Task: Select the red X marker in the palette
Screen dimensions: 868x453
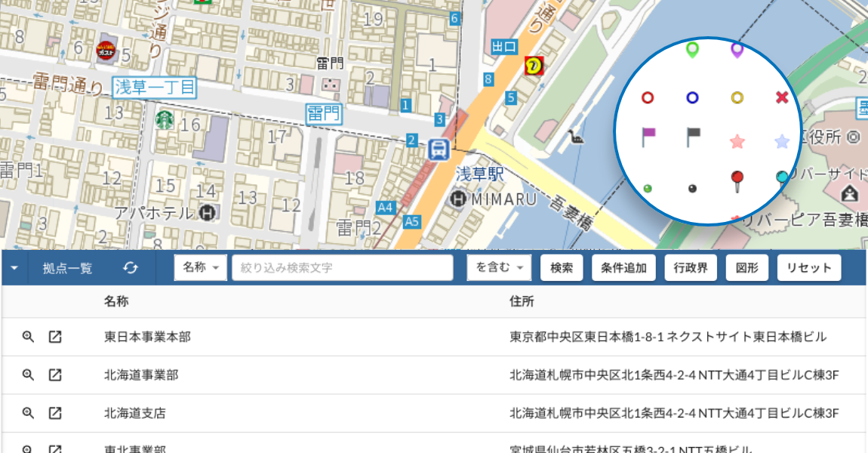Action: pyautogui.click(x=782, y=97)
